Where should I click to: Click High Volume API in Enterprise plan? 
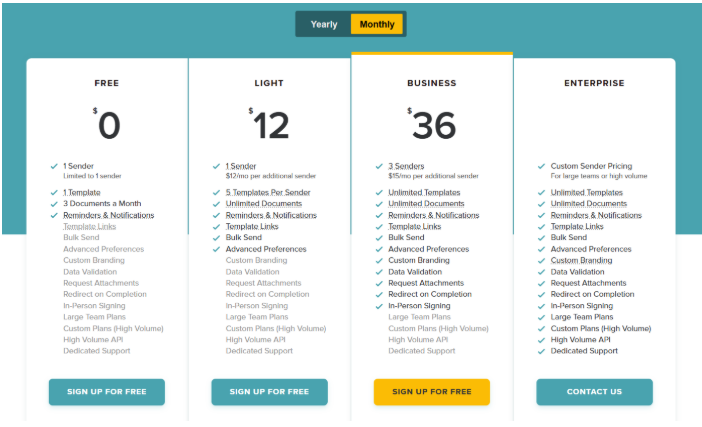pos(585,340)
